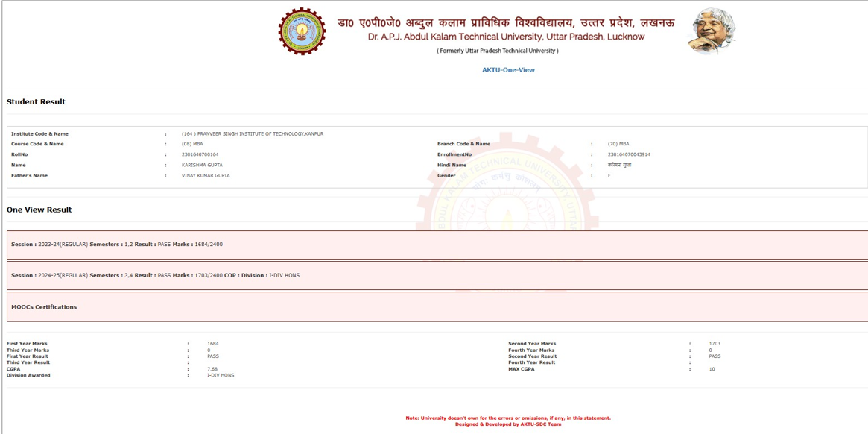
Task: Expand the Session 2024-25 semesters 3,4 row
Action: (x=437, y=275)
